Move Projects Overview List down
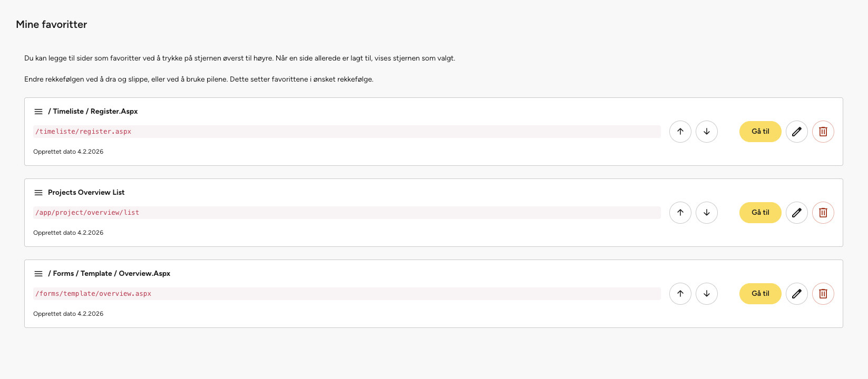This screenshot has width=868, height=379. [x=707, y=213]
